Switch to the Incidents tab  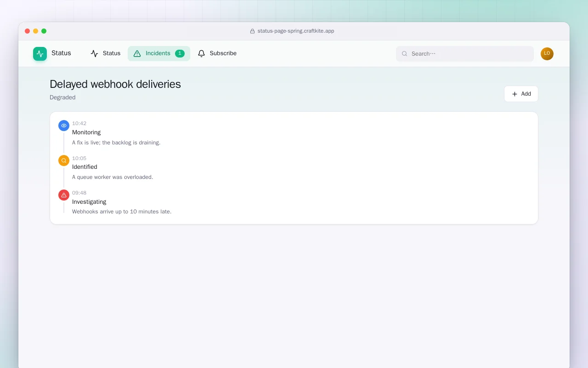point(159,53)
